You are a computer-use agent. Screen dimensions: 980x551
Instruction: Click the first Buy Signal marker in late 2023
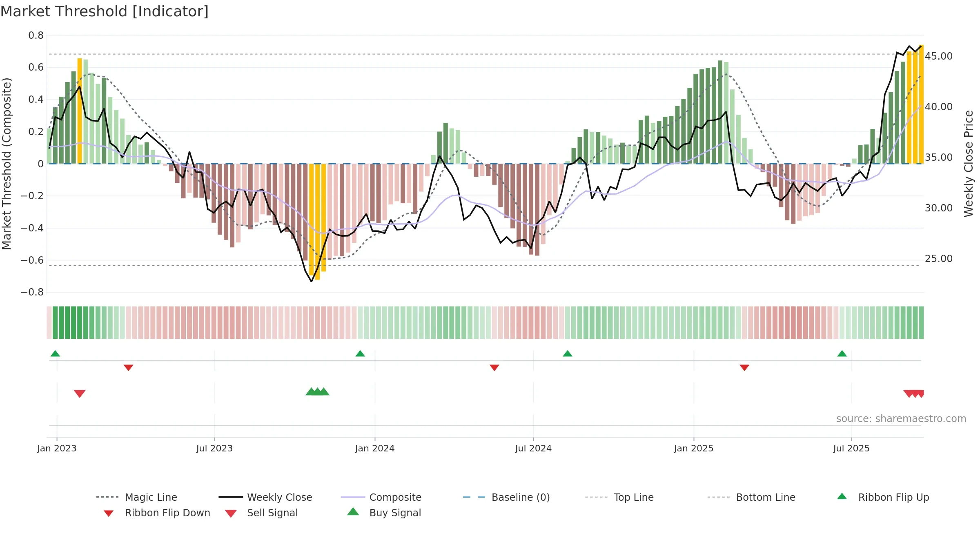311,391
